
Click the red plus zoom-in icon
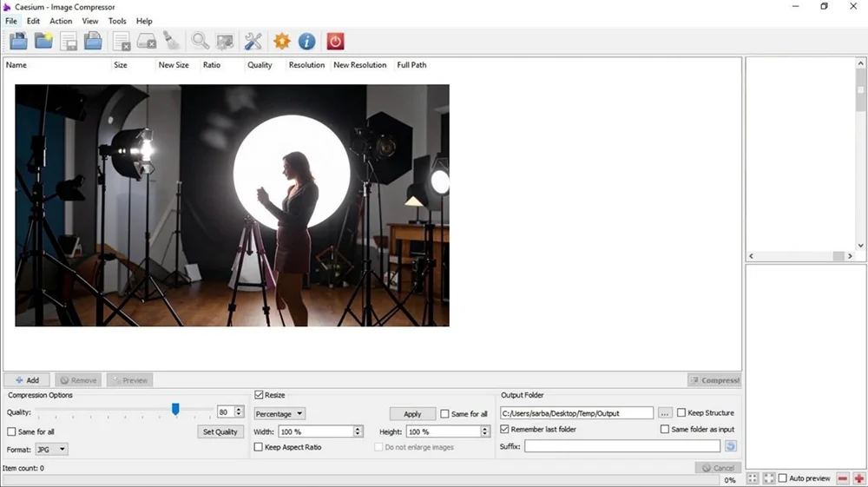858,478
